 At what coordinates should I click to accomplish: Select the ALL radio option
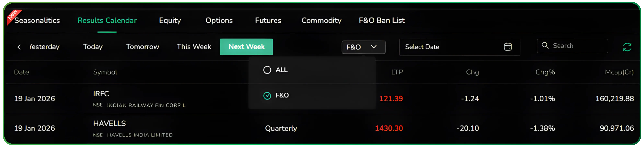pyautogui.click(x=267, y=70)
